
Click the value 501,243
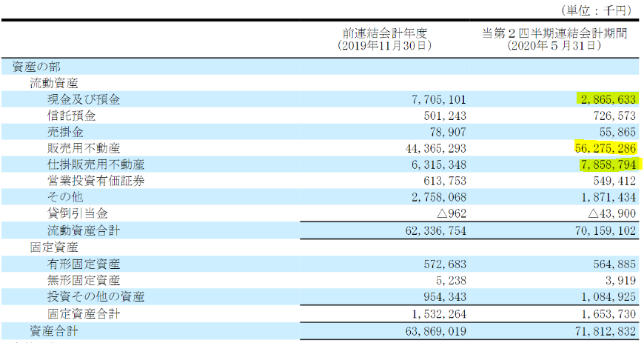click(445, 116)
